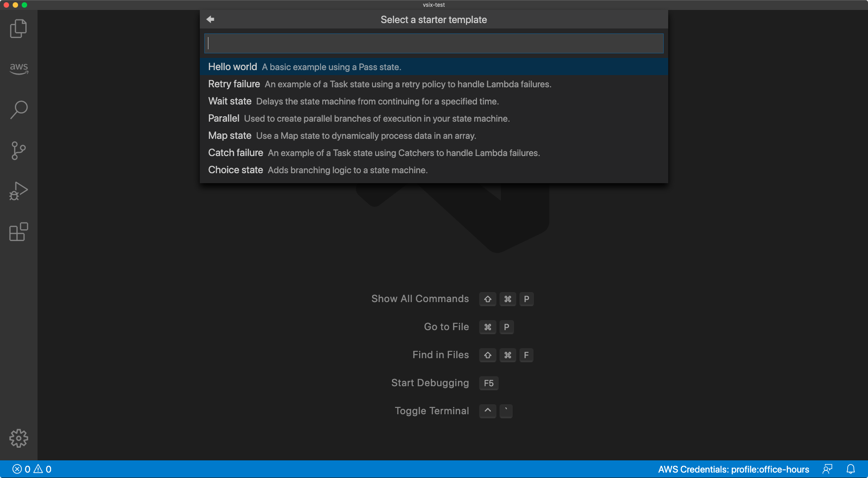Click the 'Select a starter template' title
Screen dimensions: 868x478
(434, 20)
